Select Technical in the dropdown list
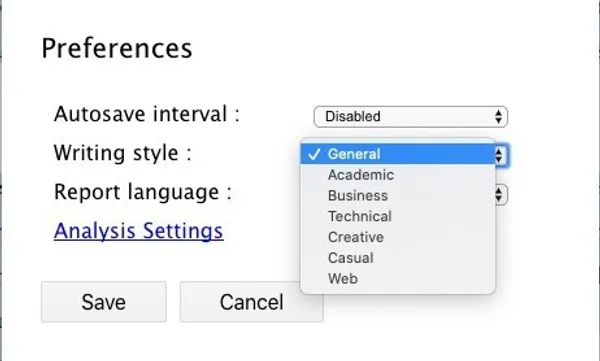 coord(398,216)
